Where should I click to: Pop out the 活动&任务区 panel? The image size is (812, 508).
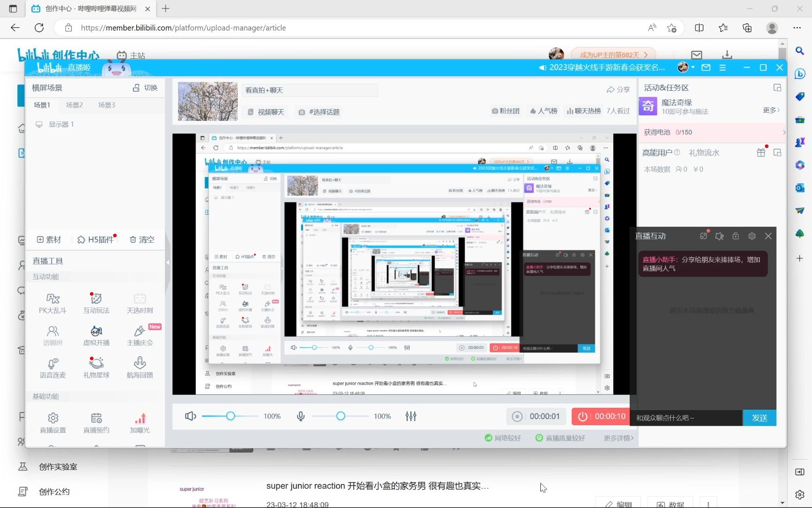pos(777,87)
